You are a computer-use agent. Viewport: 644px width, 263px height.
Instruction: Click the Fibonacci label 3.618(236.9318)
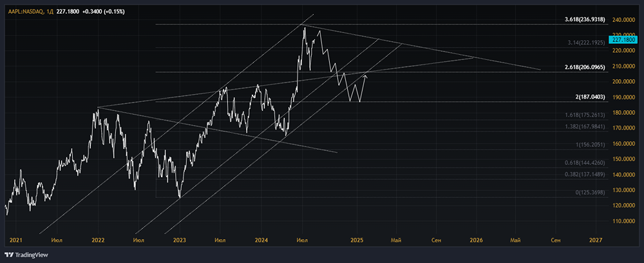click(585, 19)
